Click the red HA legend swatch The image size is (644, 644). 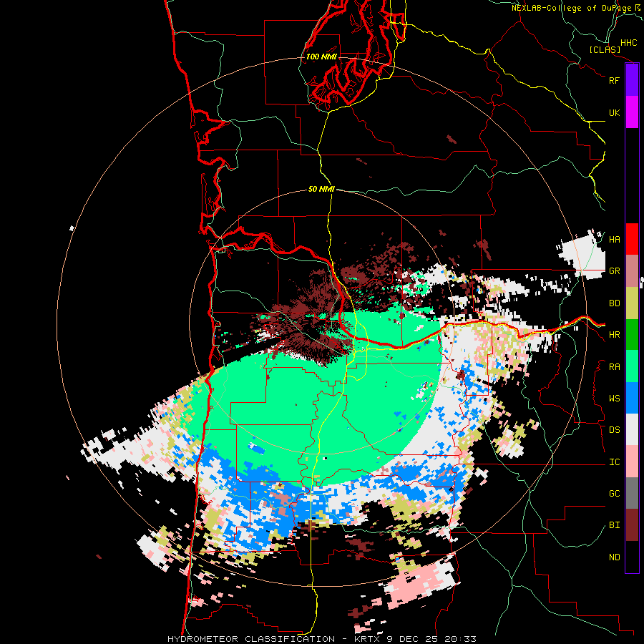632,239
